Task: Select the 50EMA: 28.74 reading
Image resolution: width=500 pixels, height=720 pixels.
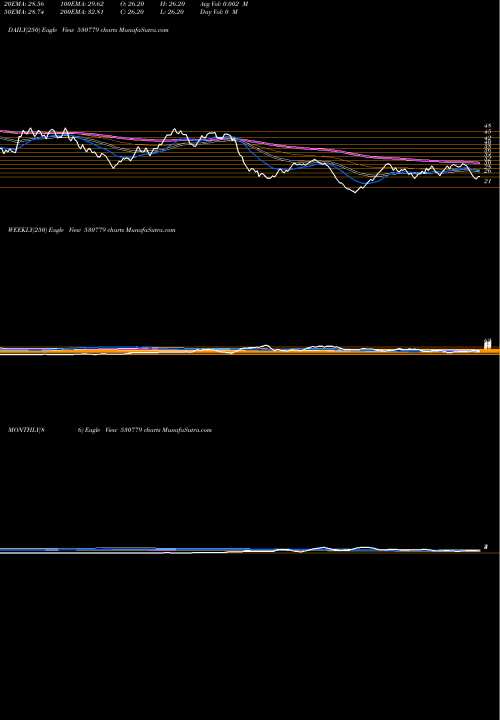Action: pyautogui.click(x=24, y=12)
